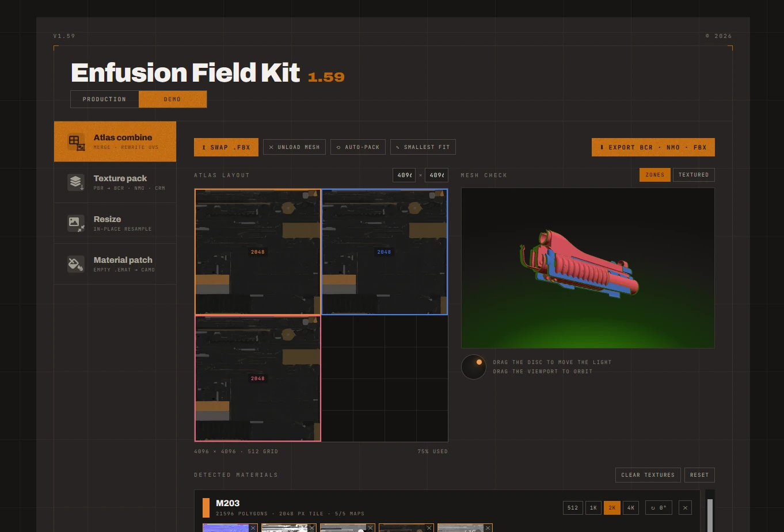Switch to Production mode

(104, 99)
